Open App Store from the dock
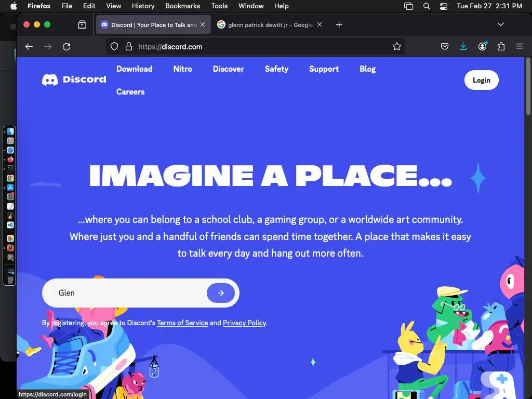Image resolution: width=532 pixels, height=399 pixels. click(x=10, y=187)
